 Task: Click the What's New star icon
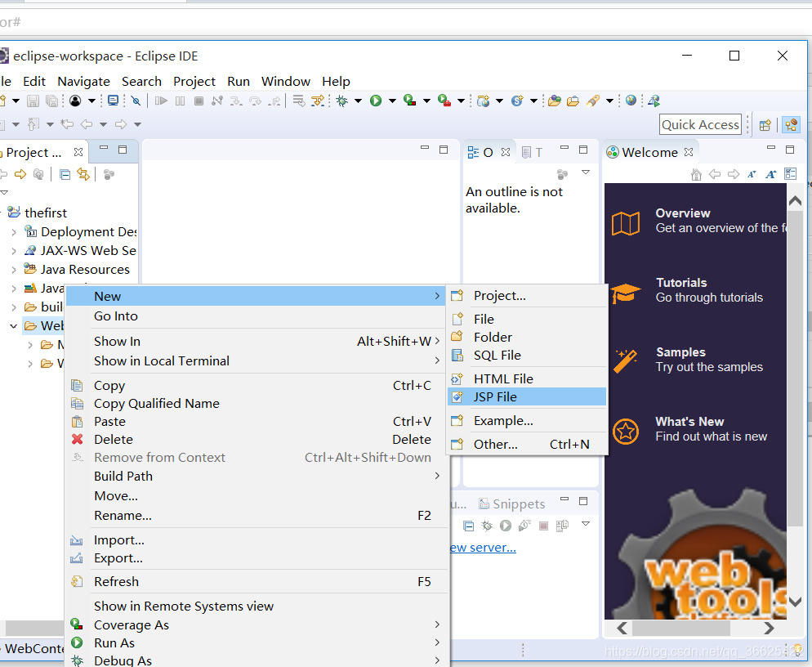[626, 432]
